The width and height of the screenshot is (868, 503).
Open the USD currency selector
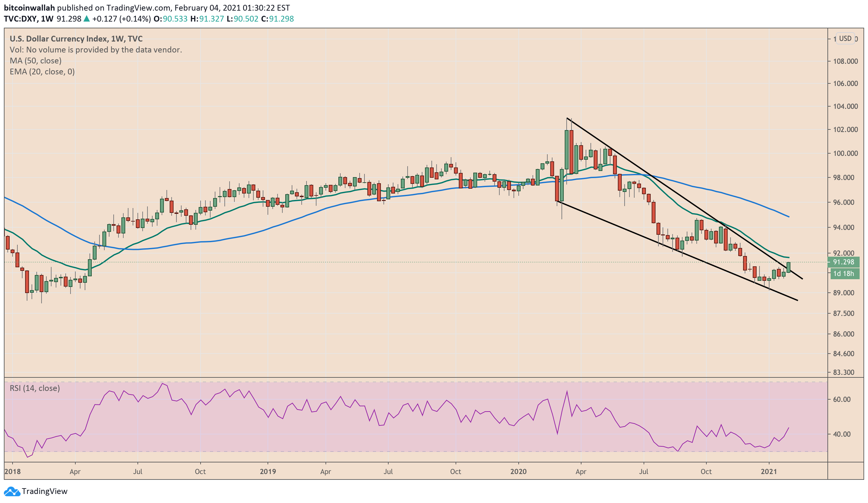tap(845, 39)
